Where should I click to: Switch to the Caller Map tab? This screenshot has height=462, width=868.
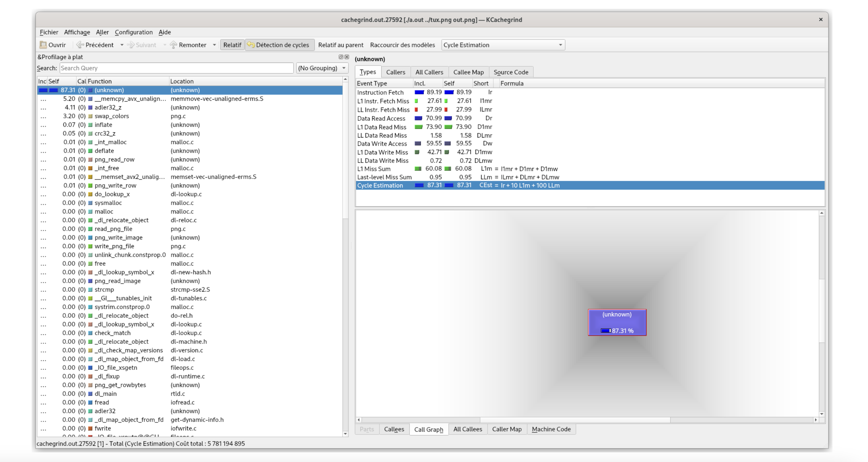(507, 429)
